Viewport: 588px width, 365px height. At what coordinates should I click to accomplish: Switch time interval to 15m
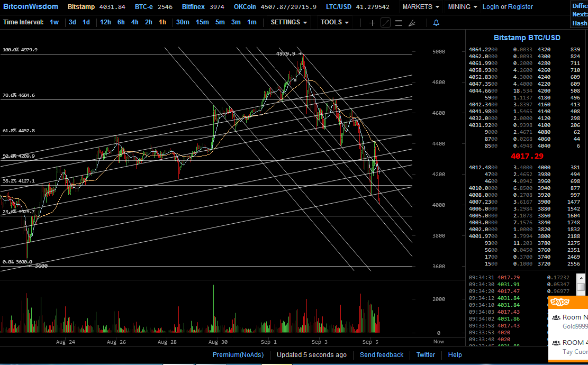click(202, 22)
